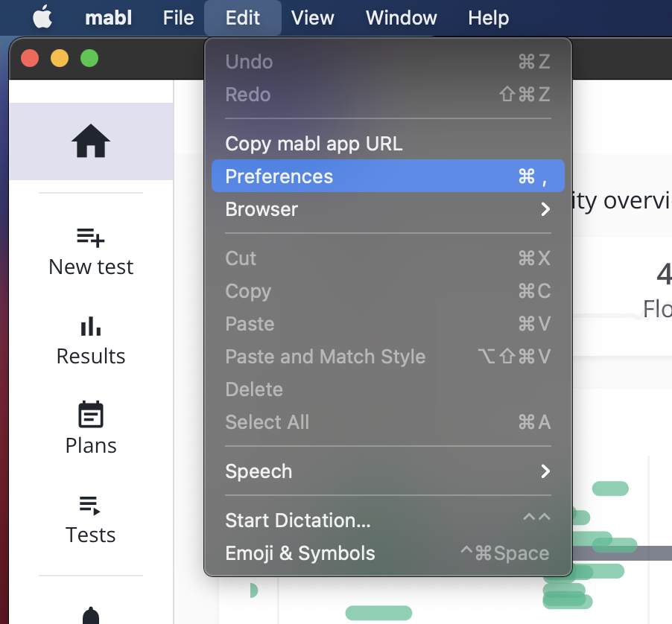Maximize the mabl window with green button
Image resolution: width=672 pixels, height=624 pixels.
(89, 58)
